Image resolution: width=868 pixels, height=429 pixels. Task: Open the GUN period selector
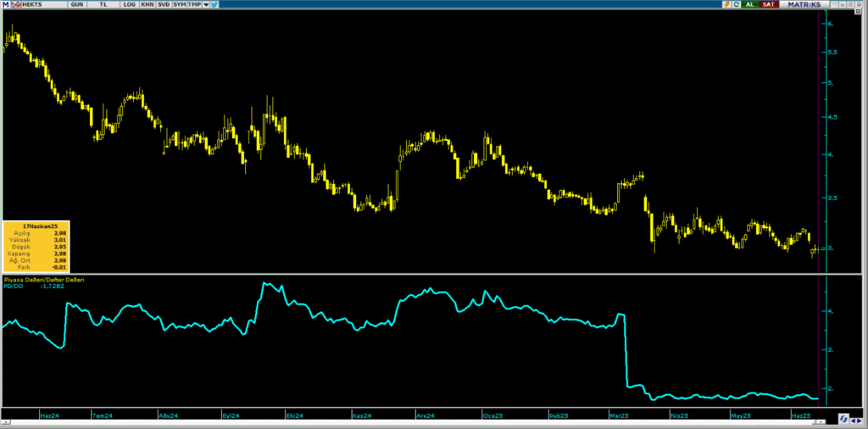[x=77, y=4]
